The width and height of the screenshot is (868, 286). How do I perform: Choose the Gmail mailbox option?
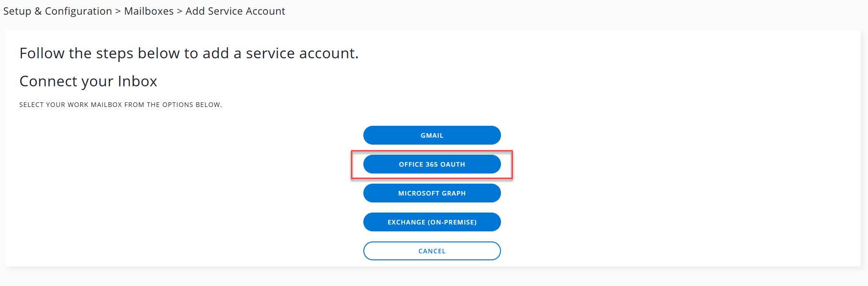pos(432,135)
